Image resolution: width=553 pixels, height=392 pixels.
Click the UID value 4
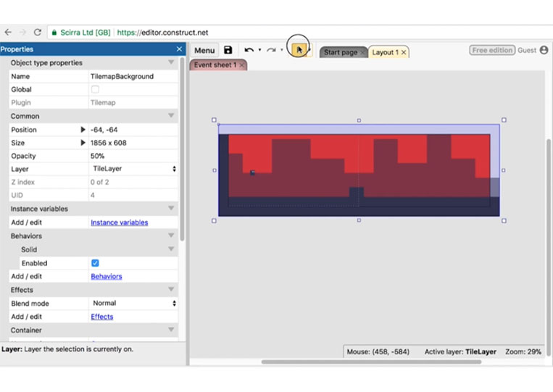pos(92,196)
